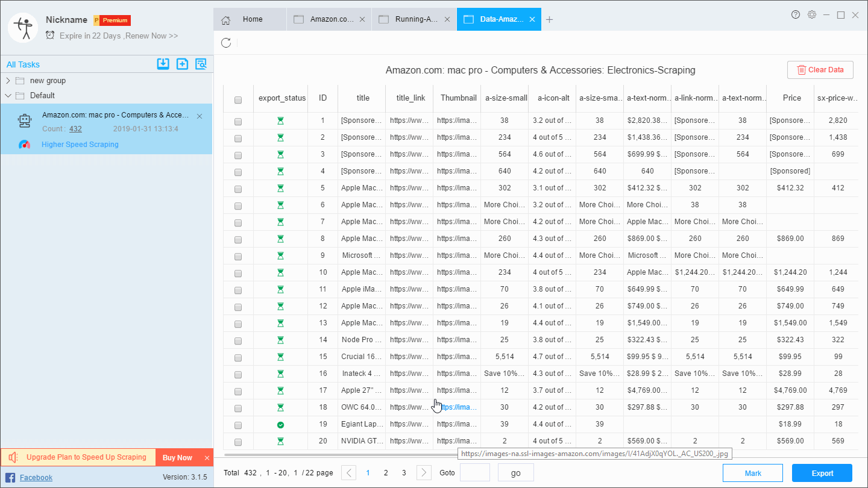Close the Amazon.co... tab
This screenshot has width=868, height=488.
pos(362,19)
